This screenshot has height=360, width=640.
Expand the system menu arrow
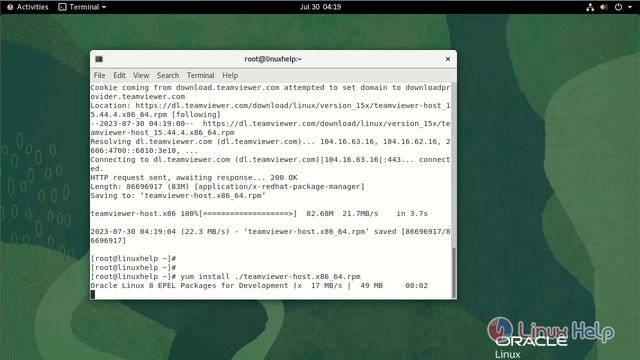pyautogui.click(x=630, y=7)
